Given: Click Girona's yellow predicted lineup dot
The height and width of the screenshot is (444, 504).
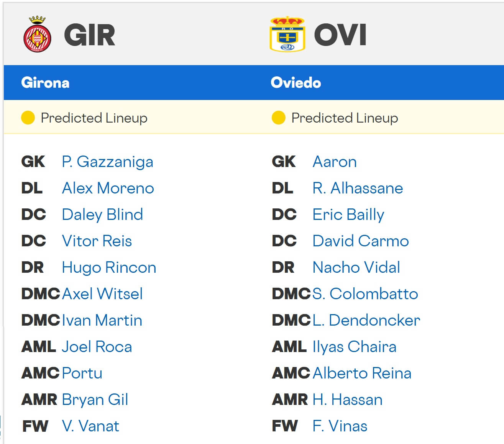Looking at the screenshot, I should 28,118.
